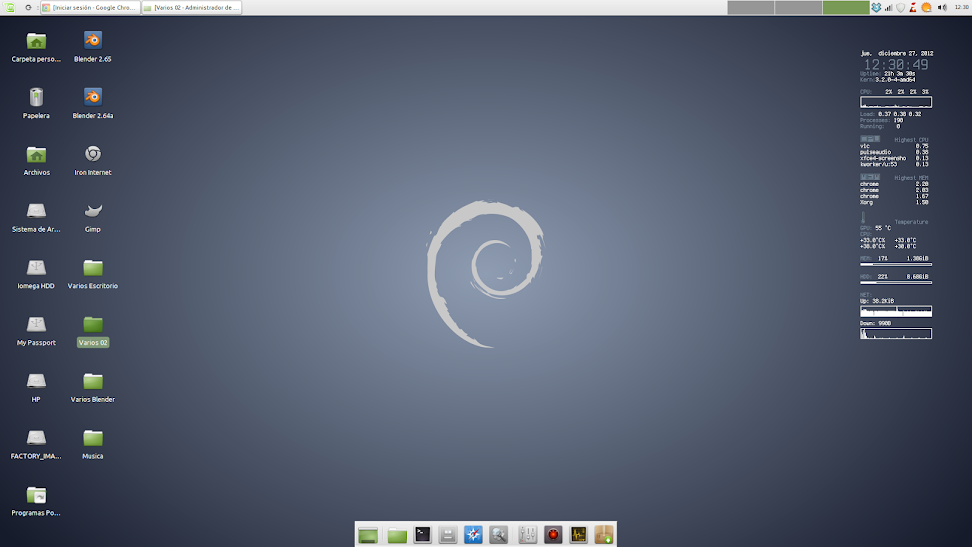This screenshot has width=972, height=547.
Task: Select the Papelera trash icon
Action: tap(36, 97)
